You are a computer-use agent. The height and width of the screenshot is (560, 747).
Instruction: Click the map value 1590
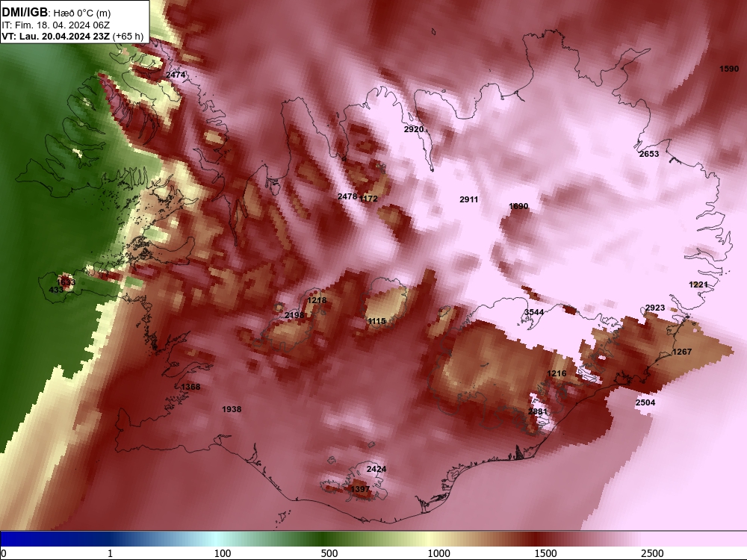[x=729, y=69]
